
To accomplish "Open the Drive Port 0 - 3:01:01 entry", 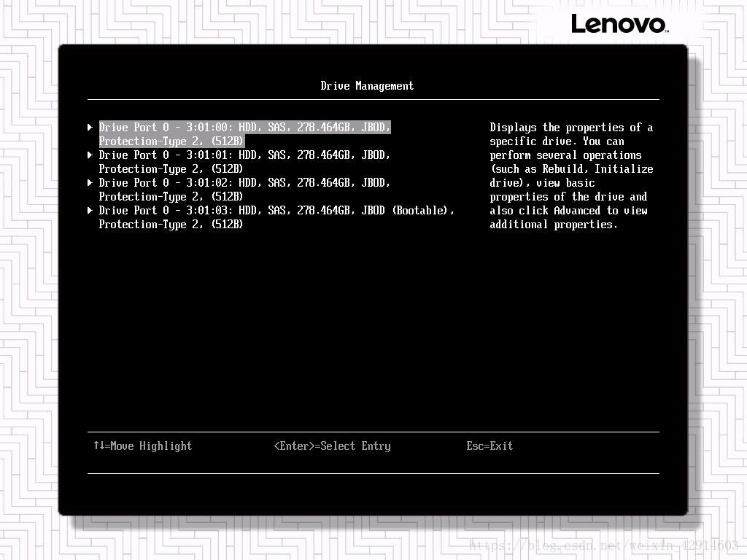I will (x=244, y=162).
